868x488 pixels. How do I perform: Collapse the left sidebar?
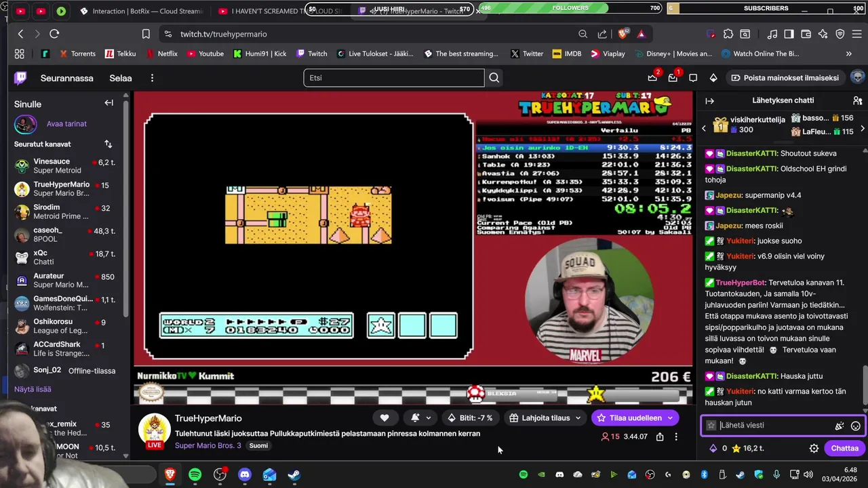tap(108, 103)
